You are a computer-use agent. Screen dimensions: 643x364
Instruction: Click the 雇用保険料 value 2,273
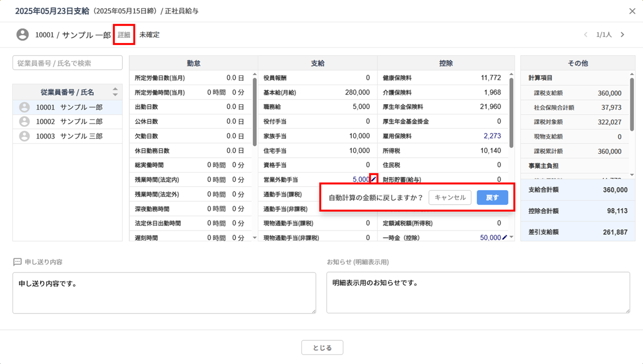(492, 136)
